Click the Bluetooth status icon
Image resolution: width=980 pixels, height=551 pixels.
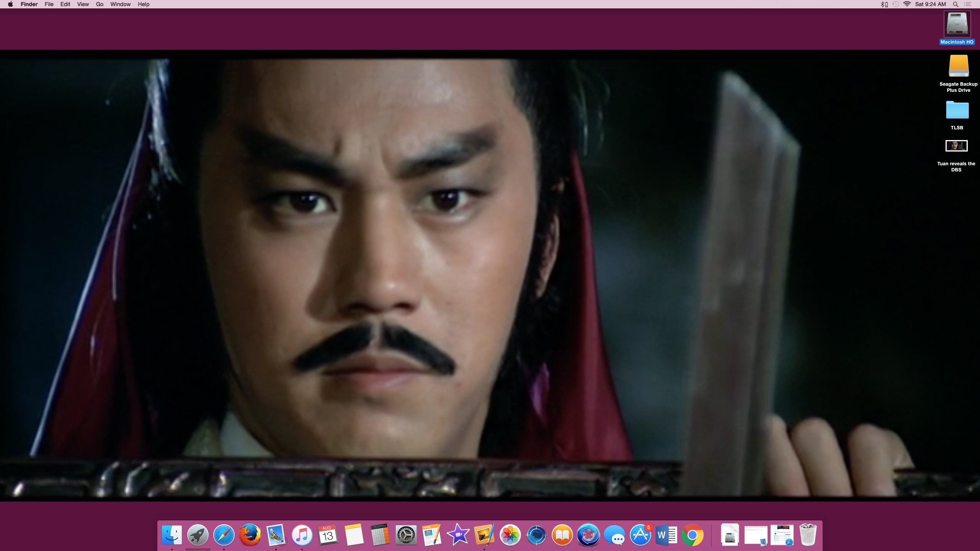[884, 4]
